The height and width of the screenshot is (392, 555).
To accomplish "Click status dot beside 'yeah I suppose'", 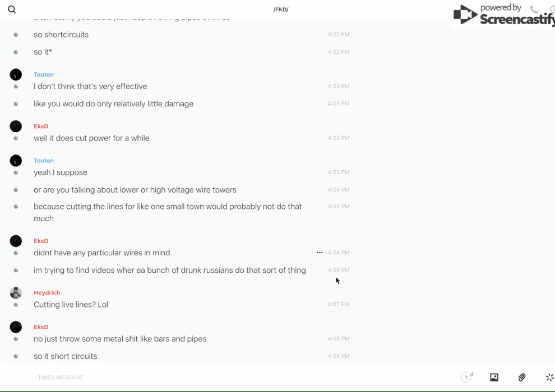I will 16,172.
